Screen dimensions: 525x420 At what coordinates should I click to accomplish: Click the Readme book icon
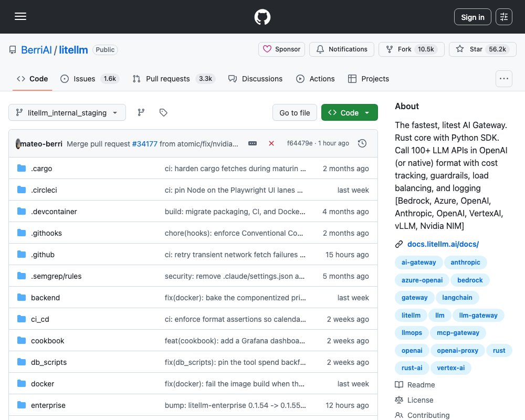[399, 385]
